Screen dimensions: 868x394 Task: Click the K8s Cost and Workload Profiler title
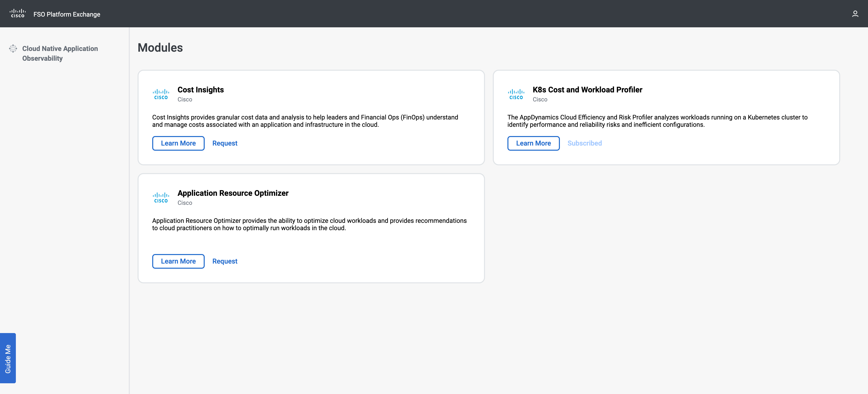tap(587, 89)
